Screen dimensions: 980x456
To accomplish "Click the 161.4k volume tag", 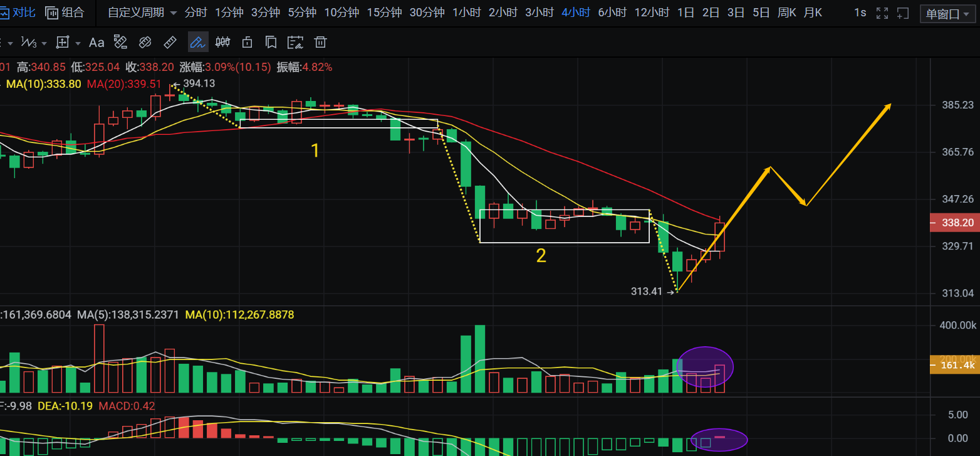I will click(x=954, y=365).
